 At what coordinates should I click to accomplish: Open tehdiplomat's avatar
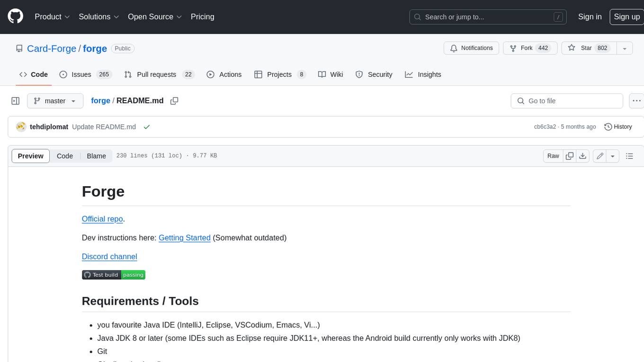coord(21,127)
